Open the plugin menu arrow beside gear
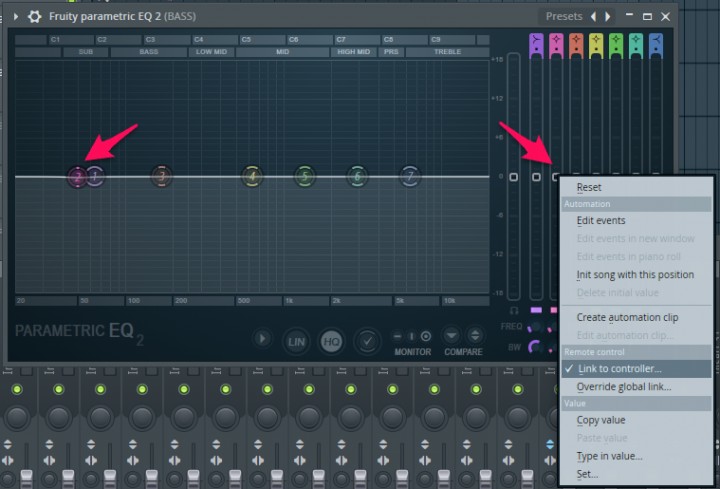The image size is (720, 489). [16, 17]
